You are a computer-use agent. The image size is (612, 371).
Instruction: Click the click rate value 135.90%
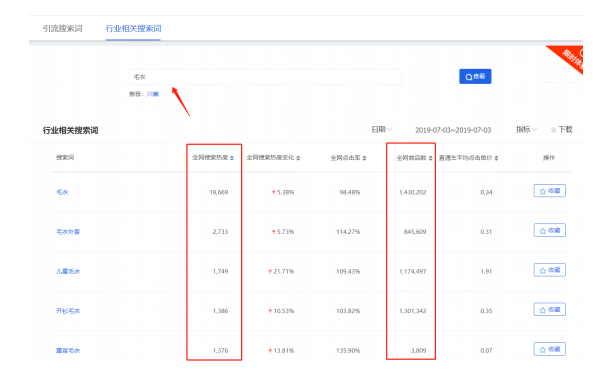coord(348,351)
